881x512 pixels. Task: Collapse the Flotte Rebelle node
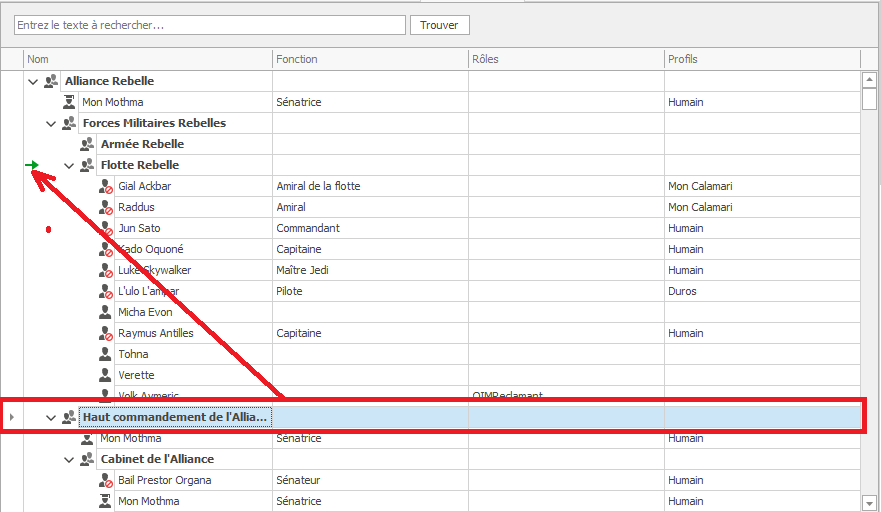click(69, 165)
